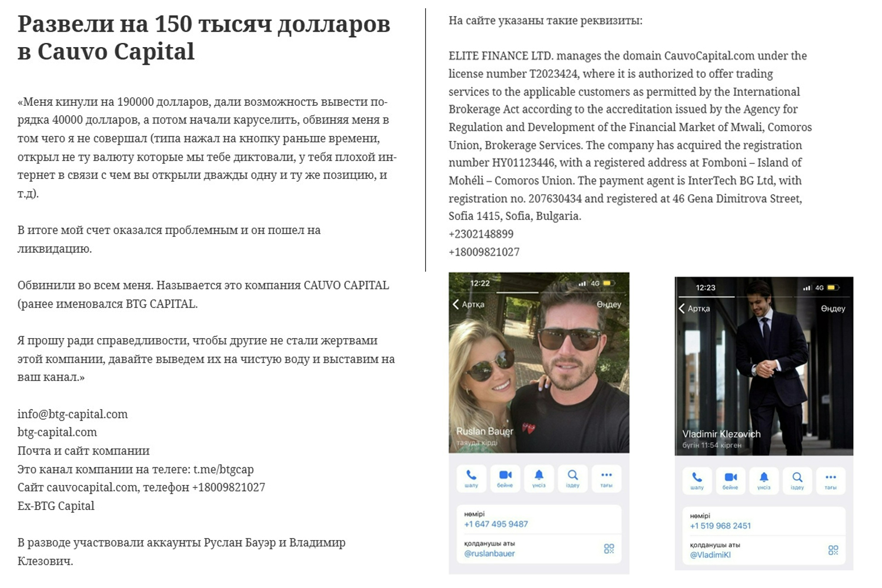Open QR code beside @VladimiKl
Viewport: 882px width, 588px height.
pos(833,550)
